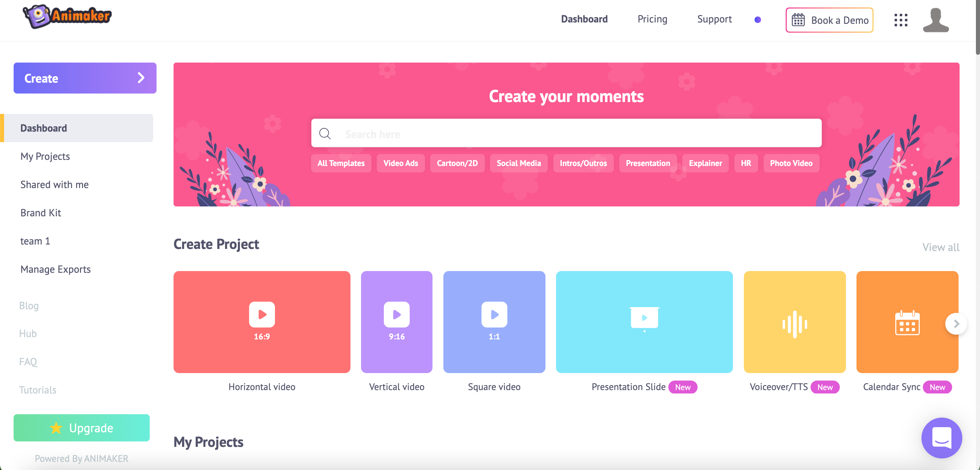This screenshot has height=470, width=980.
Task: Open Brand Kit in sidebar
Action: pos(41,213)
